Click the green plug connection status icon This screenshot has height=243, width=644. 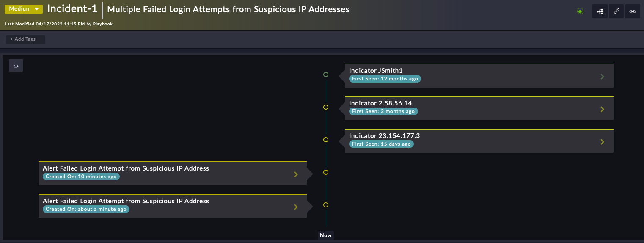pyautogui.click(x=581, y=11)
